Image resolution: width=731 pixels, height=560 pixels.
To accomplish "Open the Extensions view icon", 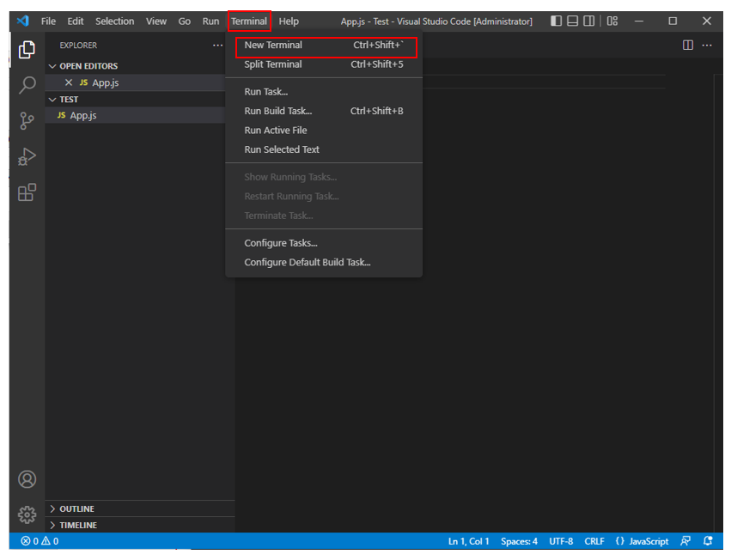I will pos(27,192).
